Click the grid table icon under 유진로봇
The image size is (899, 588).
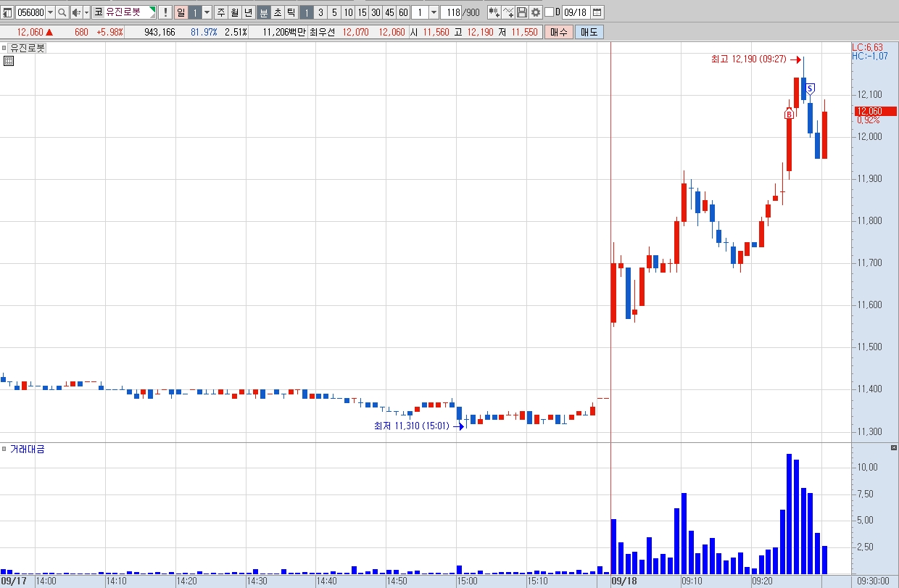(8, 61)
